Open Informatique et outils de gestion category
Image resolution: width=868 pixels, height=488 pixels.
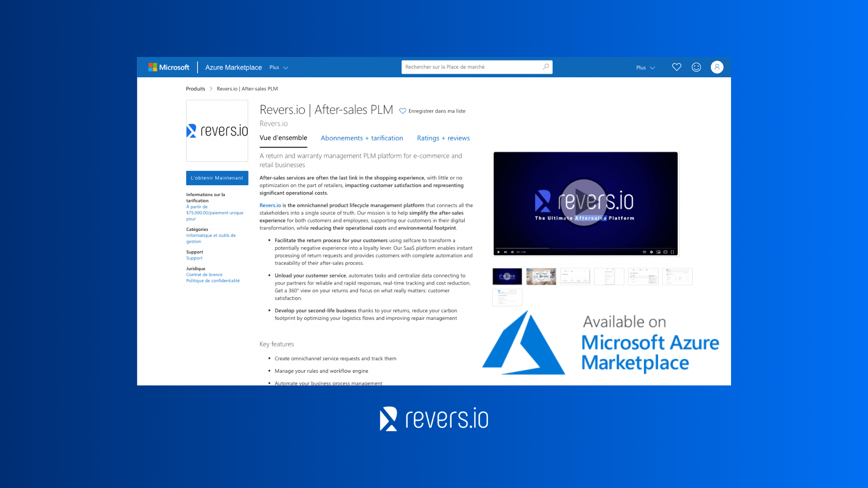211,239
